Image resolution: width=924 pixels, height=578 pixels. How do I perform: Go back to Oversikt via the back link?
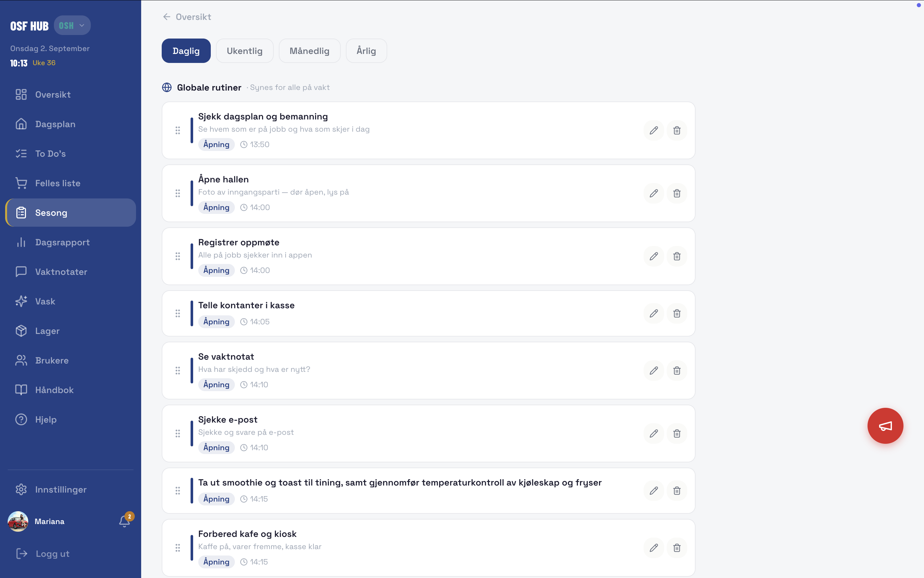(x=187, y=17)
